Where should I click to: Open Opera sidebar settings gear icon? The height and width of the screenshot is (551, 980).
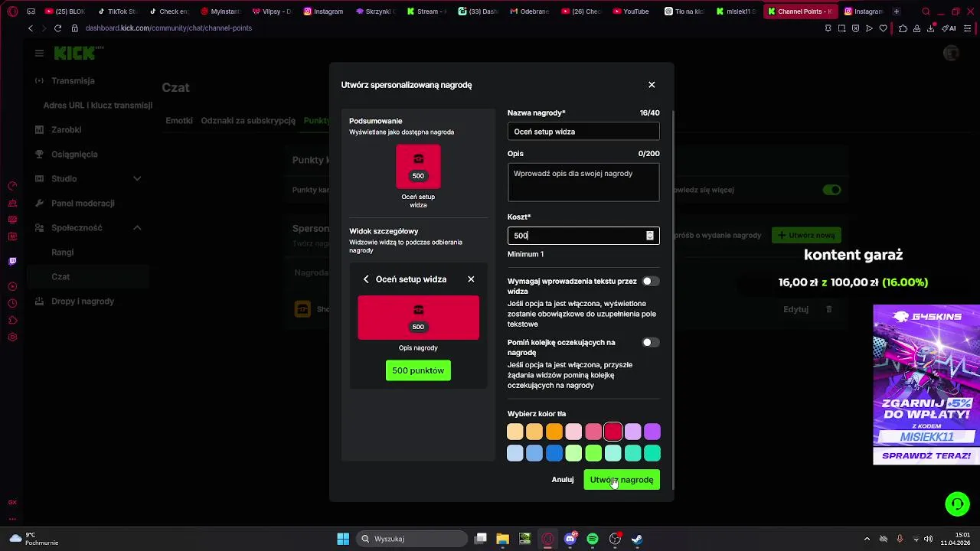pyautogui.click(x=12, y=337)
